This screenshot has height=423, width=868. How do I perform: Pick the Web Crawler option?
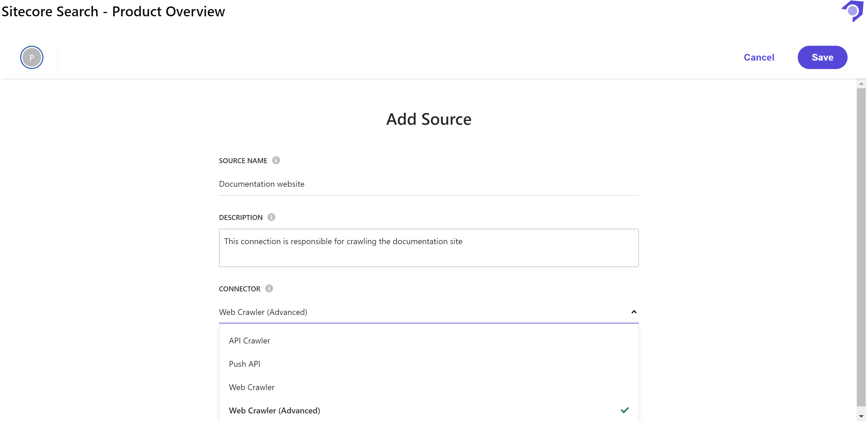click(252, 387)
